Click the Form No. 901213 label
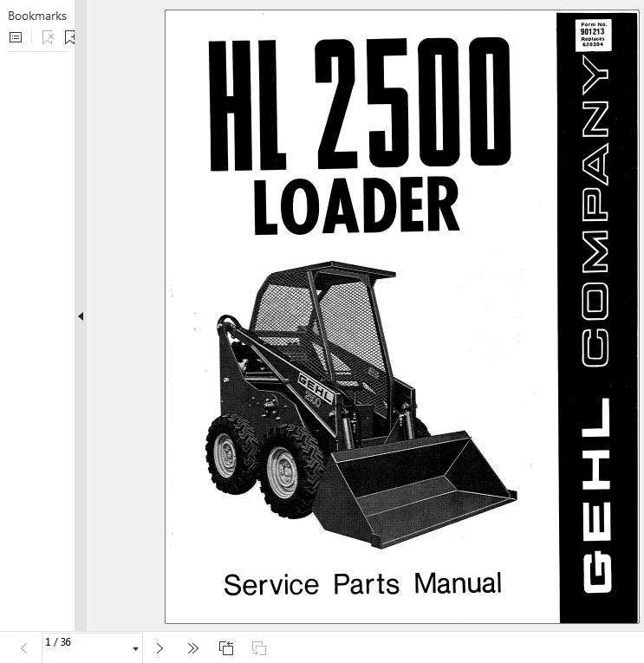 click(593, 35)
